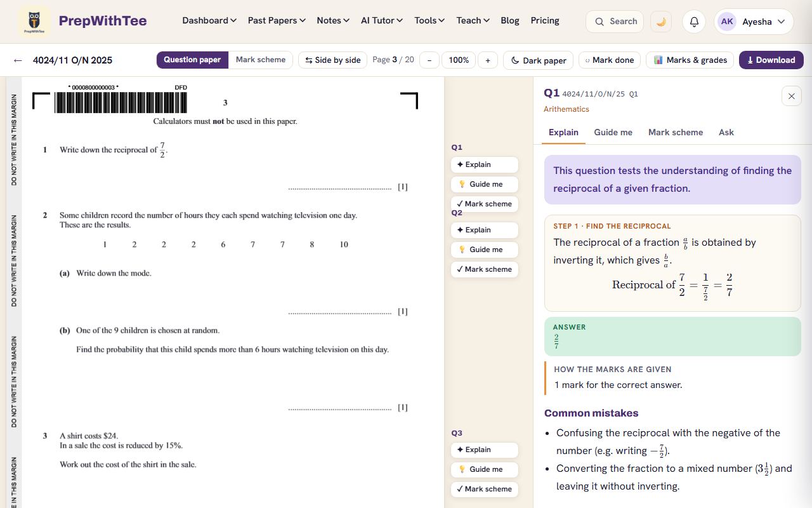Click the PrepWithTee owl logo
The image size is (812, 508).
click(x=34, y=22)
